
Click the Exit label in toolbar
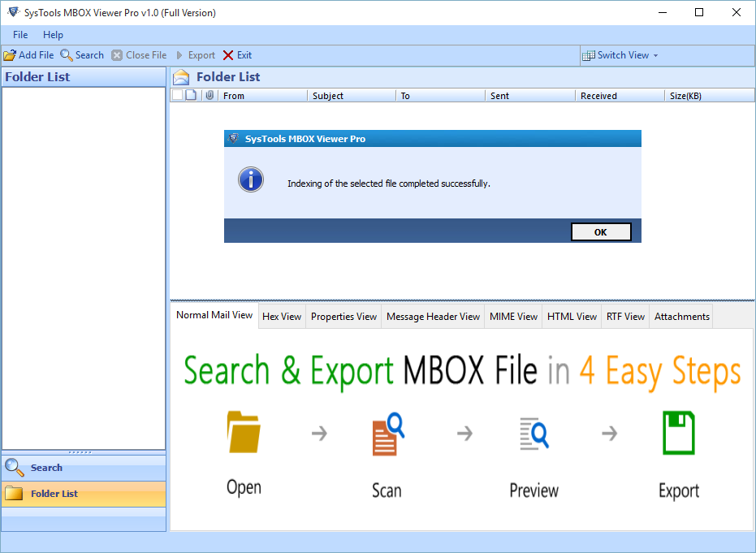click(244, 55)
